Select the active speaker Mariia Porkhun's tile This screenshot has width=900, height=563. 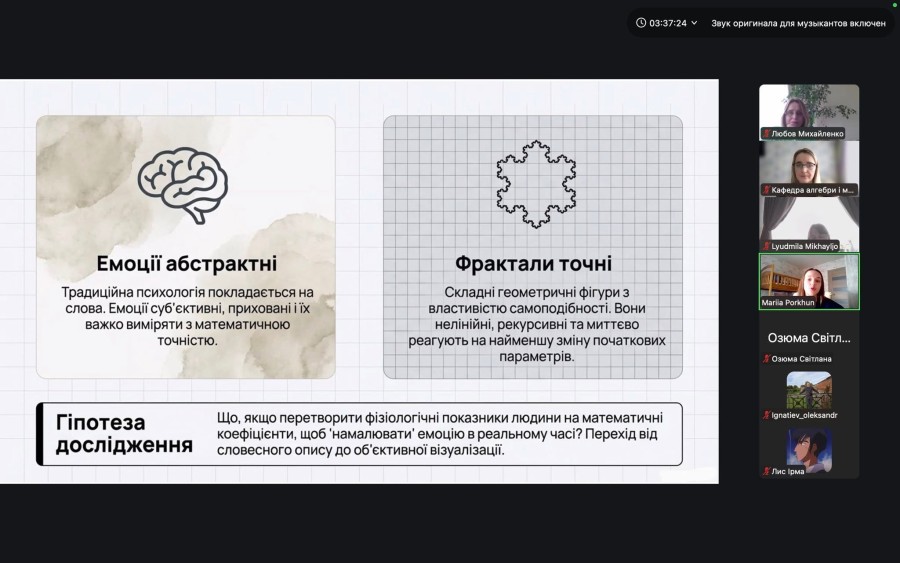809,282
